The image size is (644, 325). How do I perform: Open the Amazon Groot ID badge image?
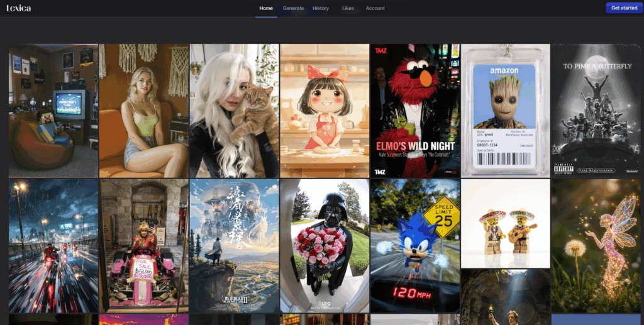pyautogui.click(x=505, y=111)
